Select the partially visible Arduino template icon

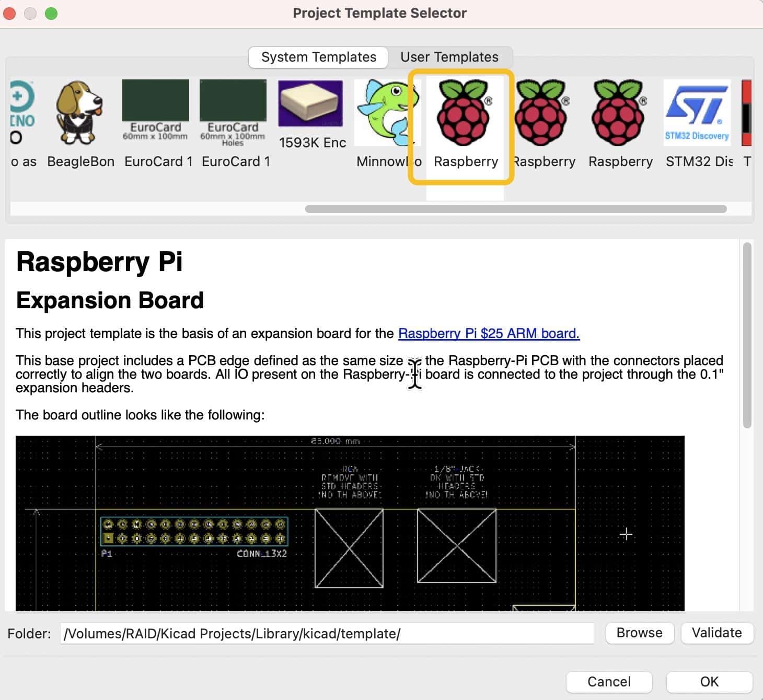tap(22, 113)
